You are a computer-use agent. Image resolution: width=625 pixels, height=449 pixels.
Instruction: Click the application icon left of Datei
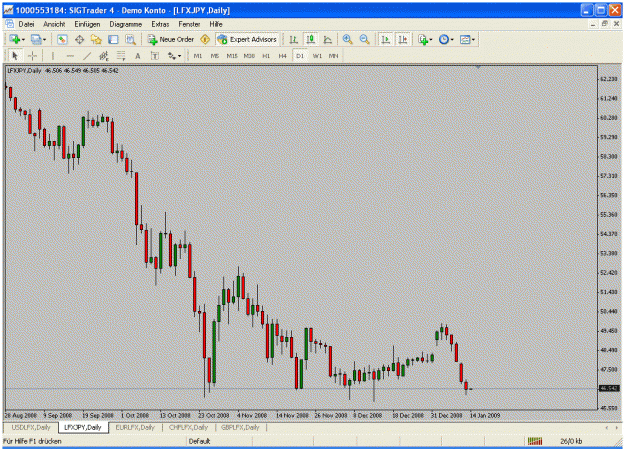point(10,24)
